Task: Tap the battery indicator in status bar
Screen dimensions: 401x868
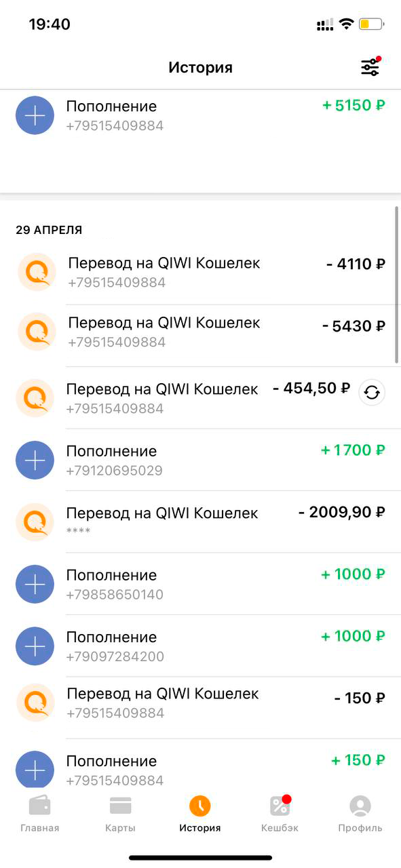Action: pos(372,25)
